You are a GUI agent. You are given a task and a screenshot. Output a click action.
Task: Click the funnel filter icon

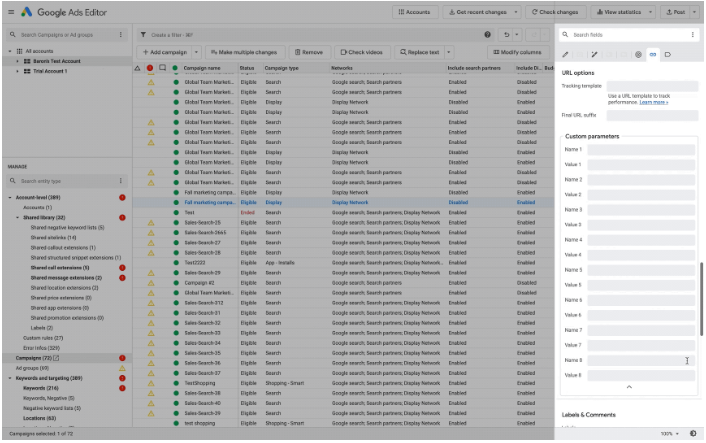click(x=143, y=35)
